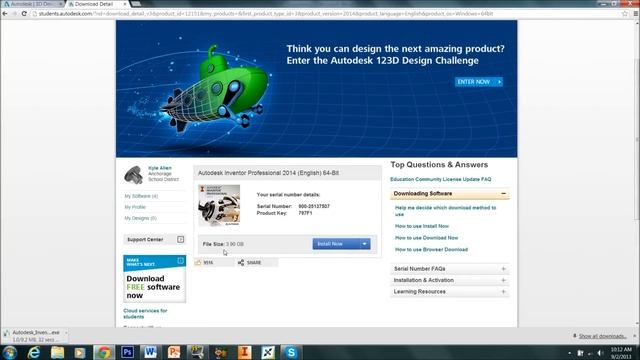The height and width of the screenshot is (360, 640).
Task: Click the Kyle Allen name link
Action: click(160, 168)
